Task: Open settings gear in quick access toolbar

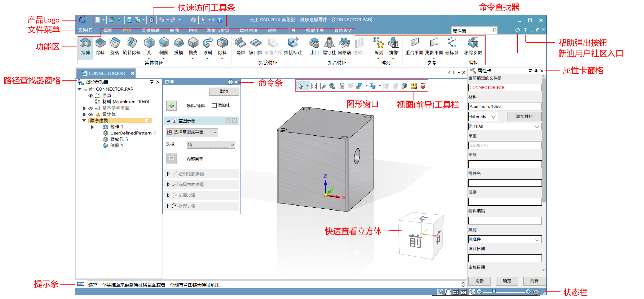Action: pos(151,20)
